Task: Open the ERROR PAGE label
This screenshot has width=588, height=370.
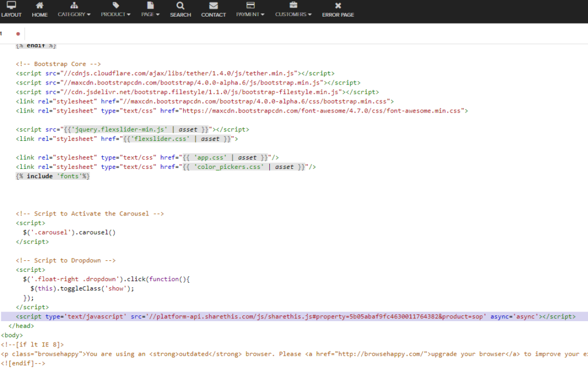Action: (338, 14)
